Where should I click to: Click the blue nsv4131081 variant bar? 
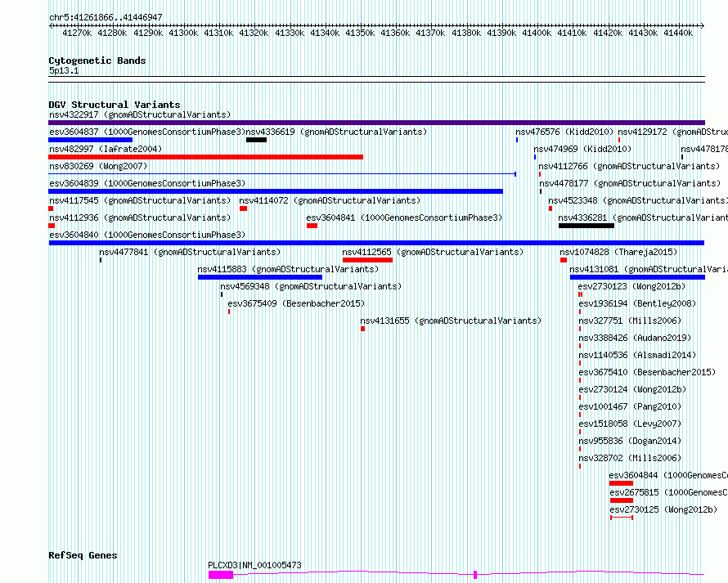(x=637, y=277)
